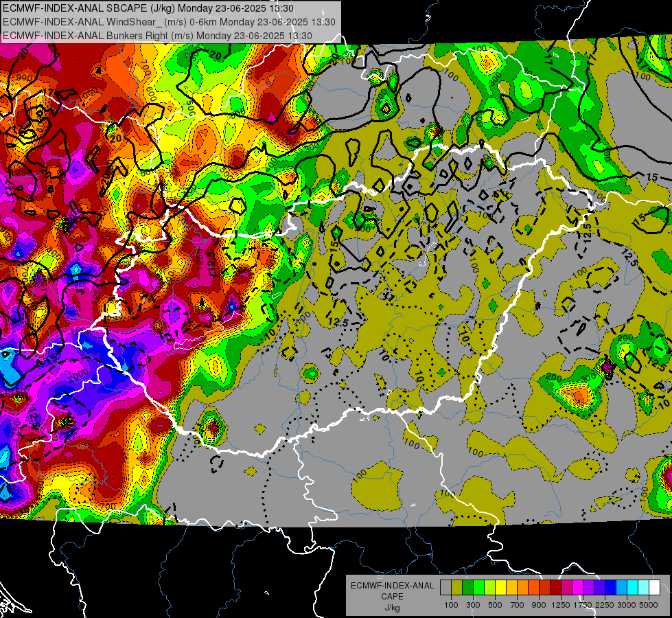The height and width of the screenshot is (618, 672).
Task: Select the pure yellow legend swatch
Action: pyautogui.click(x=500, y=588)
